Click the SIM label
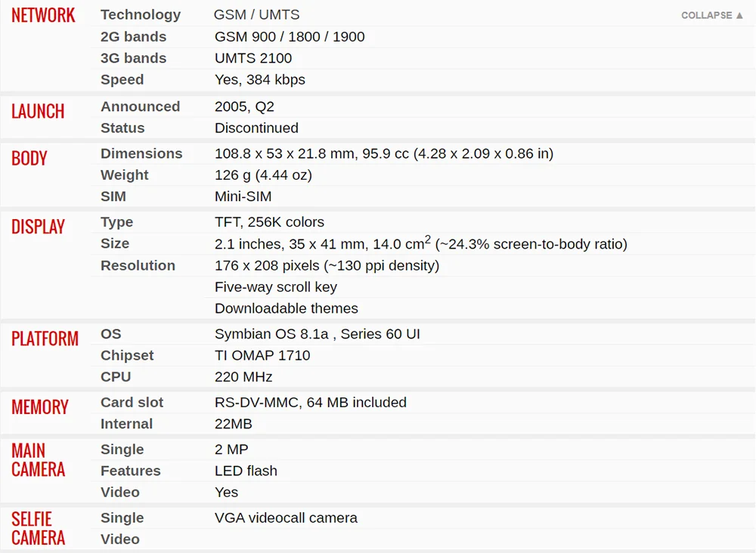 (x=113, y=196)
